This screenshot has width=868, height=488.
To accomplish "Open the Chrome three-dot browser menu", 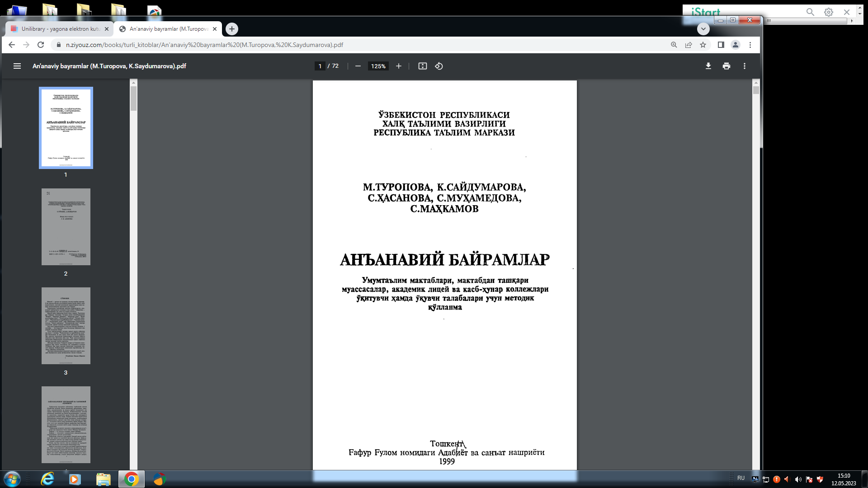I will (x=750, y=45).
